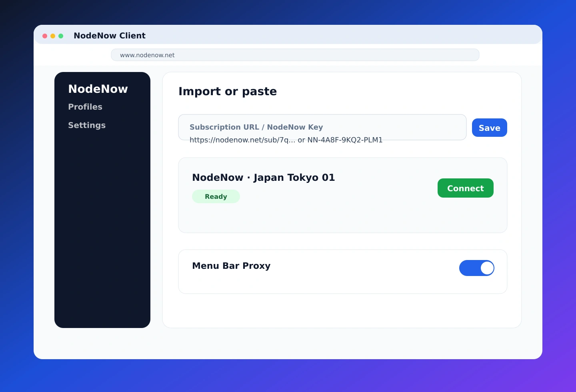Click the yellow minimize window dot
The width and height of the screenshot is (576, 392).
click(x=53, y=36)
